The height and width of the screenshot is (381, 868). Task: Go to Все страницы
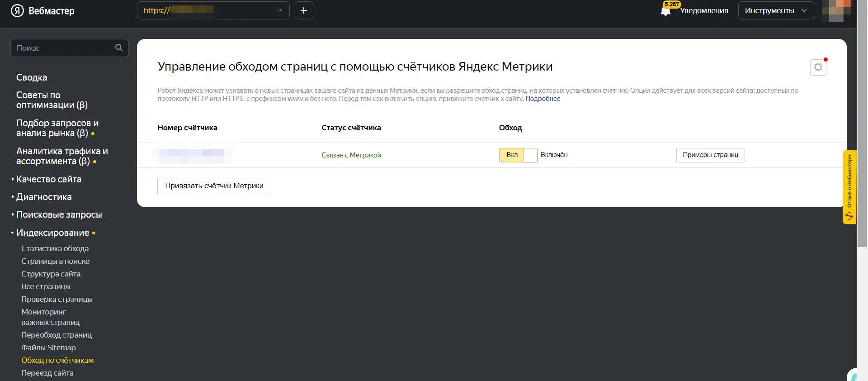46,286
